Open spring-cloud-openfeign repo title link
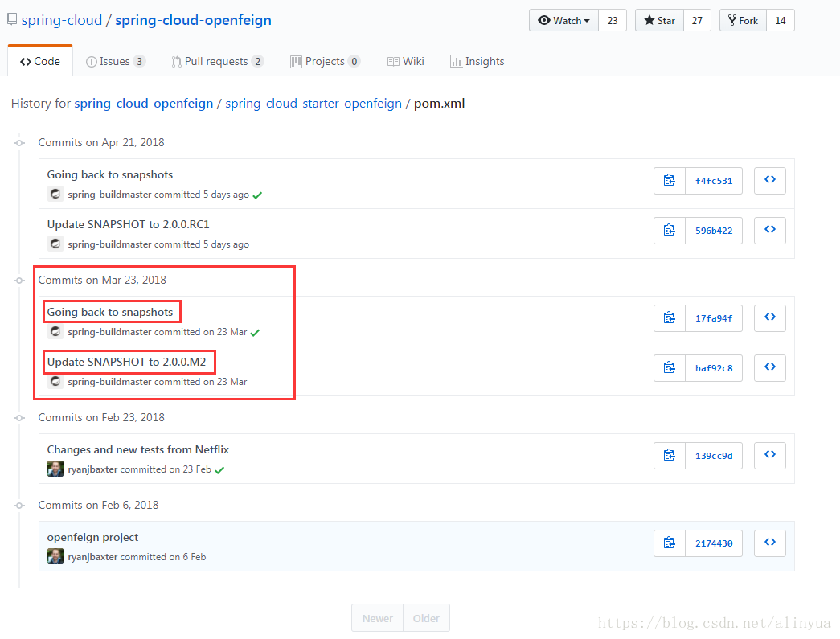The image size is (840, 639). 194,20
